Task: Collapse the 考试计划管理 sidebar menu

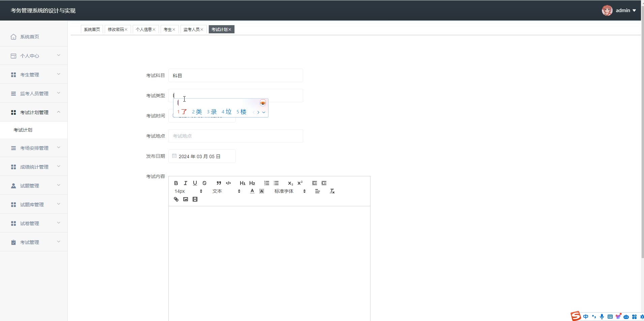Action: pos(34,112)
